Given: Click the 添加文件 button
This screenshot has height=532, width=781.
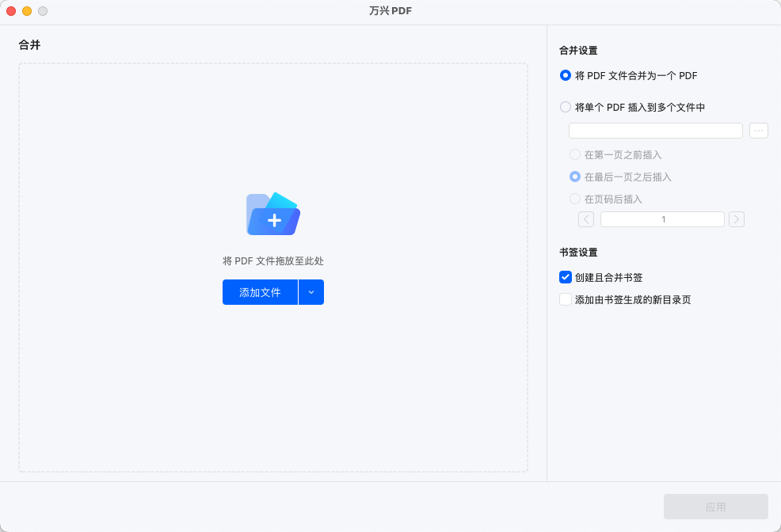Looking at the screenshot, I should (260, 292).
